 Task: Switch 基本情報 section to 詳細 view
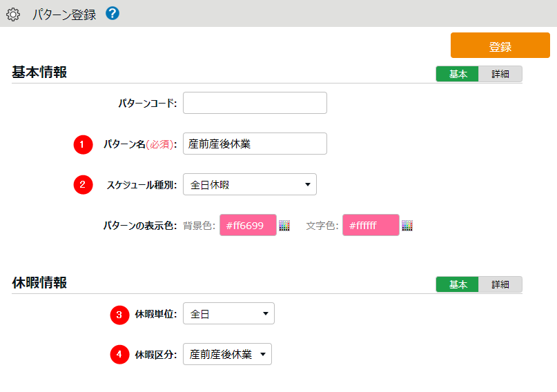(x=500, y=74)
